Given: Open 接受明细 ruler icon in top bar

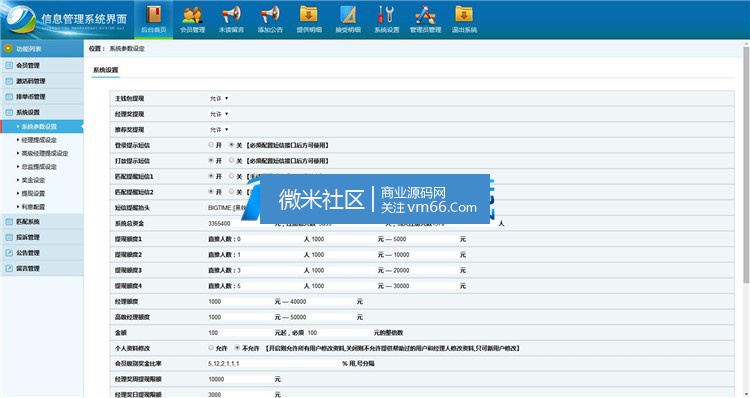Looking at the screenshot, I should (348, 15).
